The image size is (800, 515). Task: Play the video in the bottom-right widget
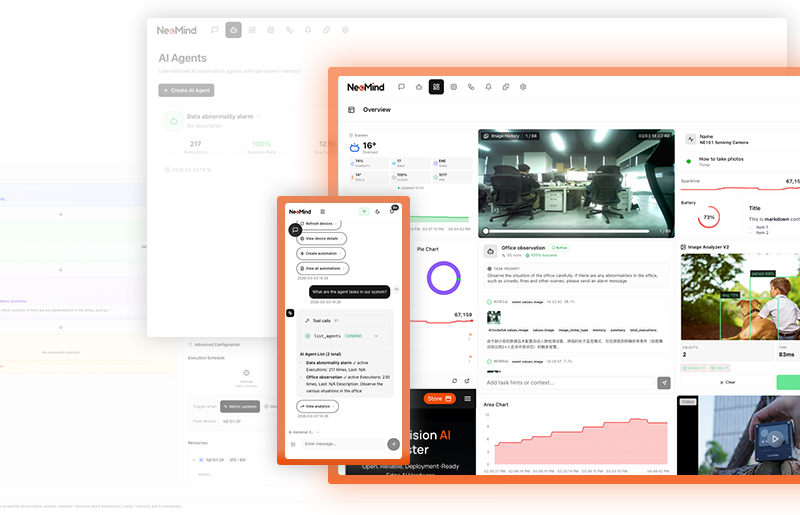click(774, 438)
